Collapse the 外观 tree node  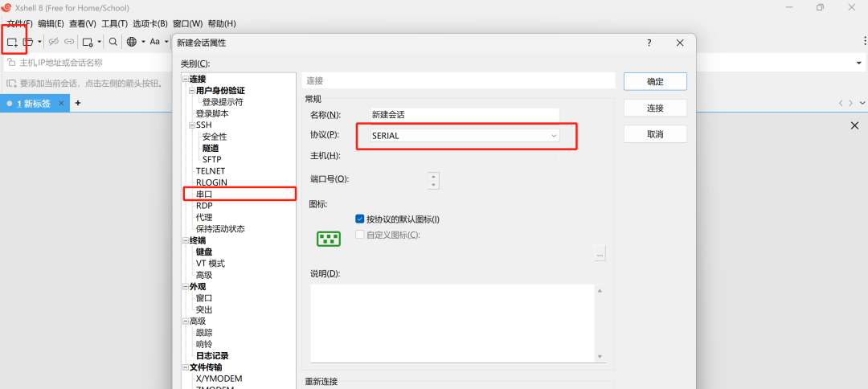click(x=185, y=287)
